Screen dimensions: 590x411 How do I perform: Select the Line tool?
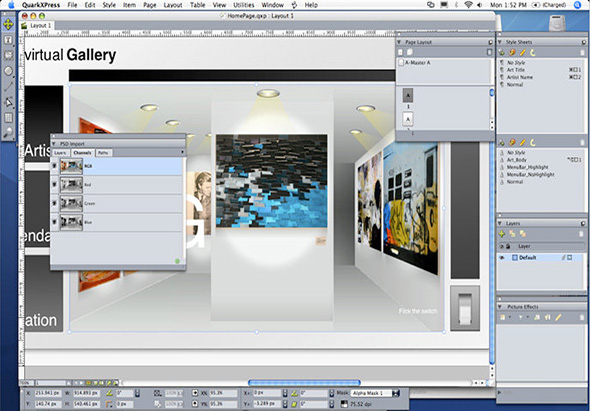(x=8, y=86)
